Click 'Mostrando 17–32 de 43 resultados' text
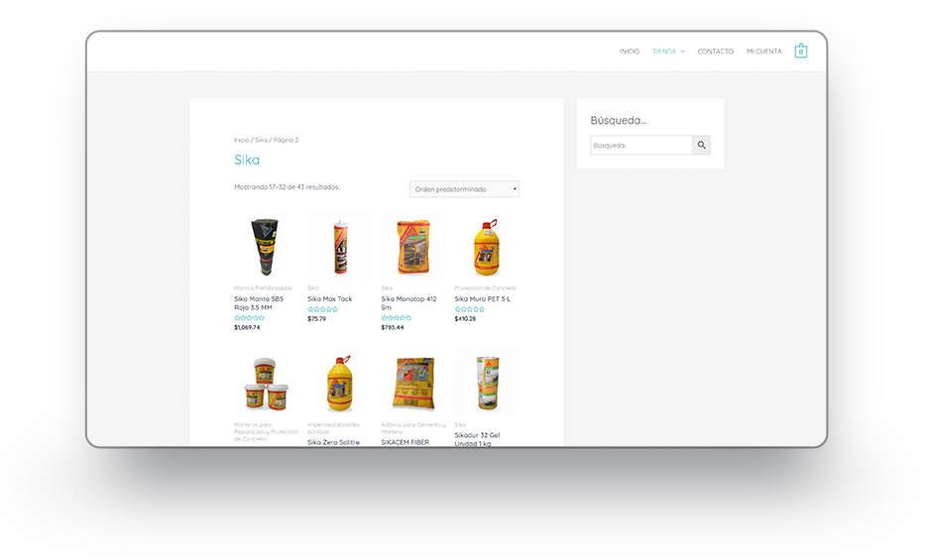 click(x=287, y=187)
